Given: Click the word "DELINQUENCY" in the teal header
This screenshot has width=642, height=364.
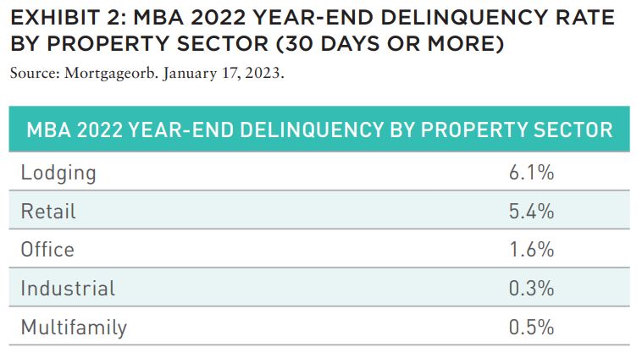Looking at the screenshot, I should tap(312, 130).
